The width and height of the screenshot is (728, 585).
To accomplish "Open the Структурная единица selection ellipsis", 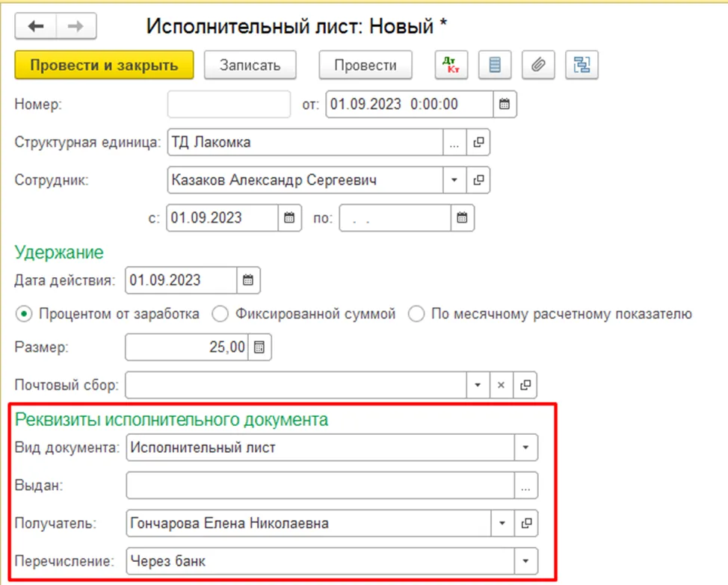I will [x=454, y=143].
